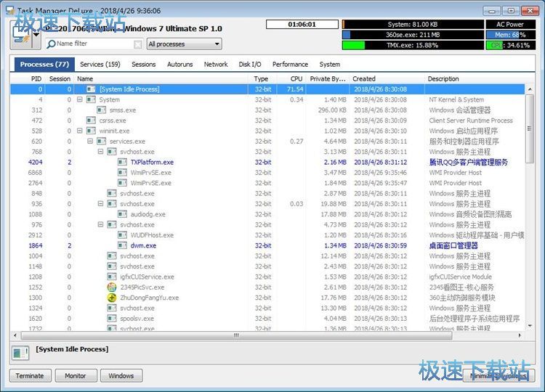Click the magnifier icon in Name filter
Screen dimensions: 545x392
click(x=51, y=44)
